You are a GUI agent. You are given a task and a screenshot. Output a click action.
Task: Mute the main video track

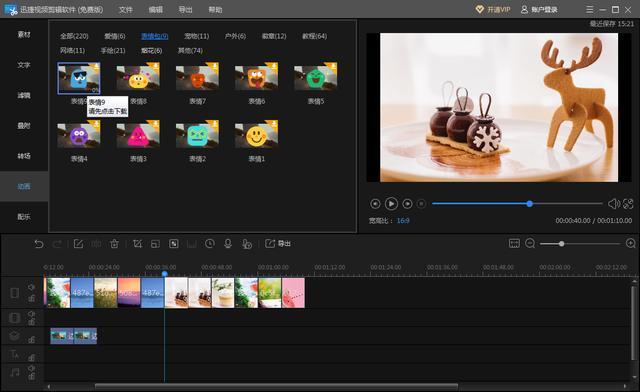pyautogui.click(x=31, y=287)
